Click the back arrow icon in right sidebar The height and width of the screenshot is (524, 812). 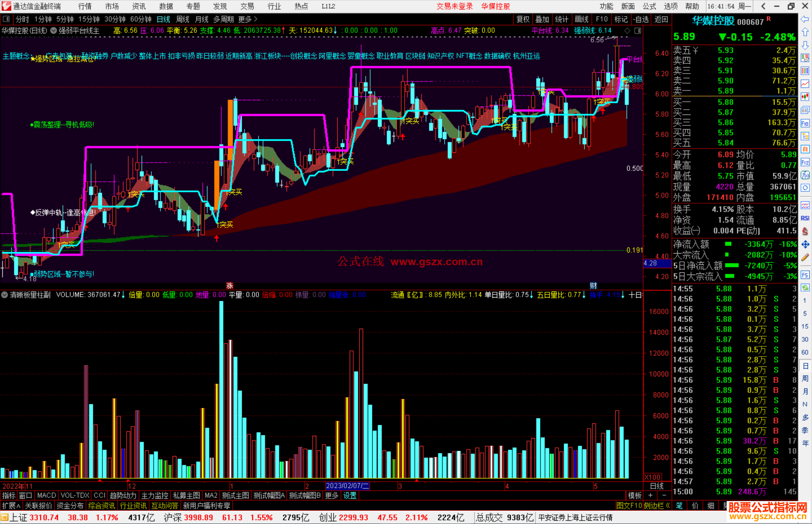(x=805, y=19)
